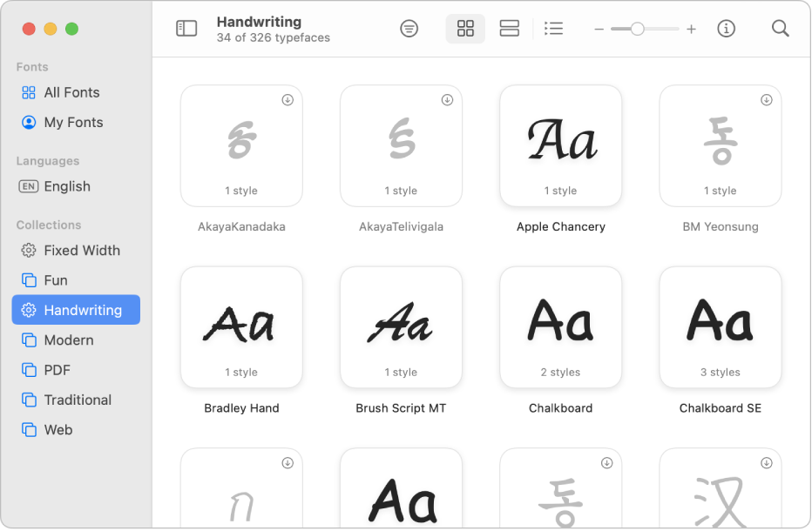This screenshot has width=812, height=531.
Task: Click the plus to enlarge preview size
Action: [x=692, y=29]
